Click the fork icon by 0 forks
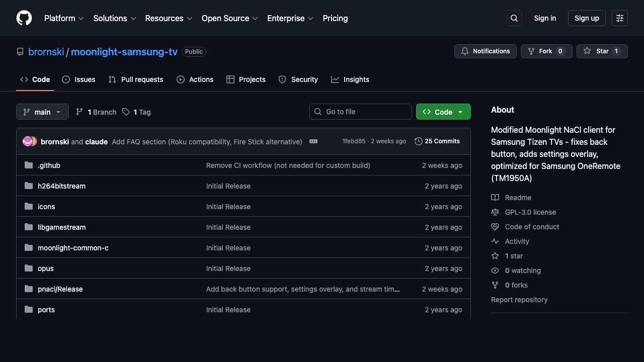The height and width of the screenshot is (362, 644). pos(495,285)
